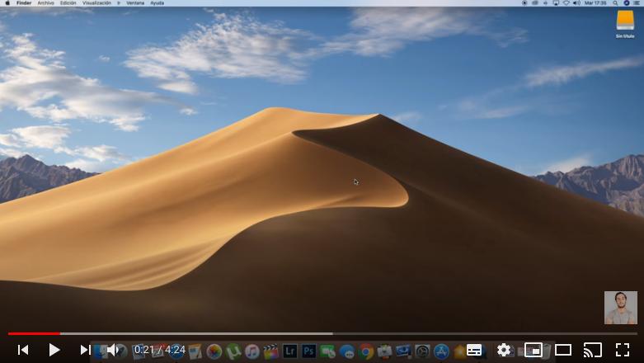Switch to miniplayer mode

534,350
